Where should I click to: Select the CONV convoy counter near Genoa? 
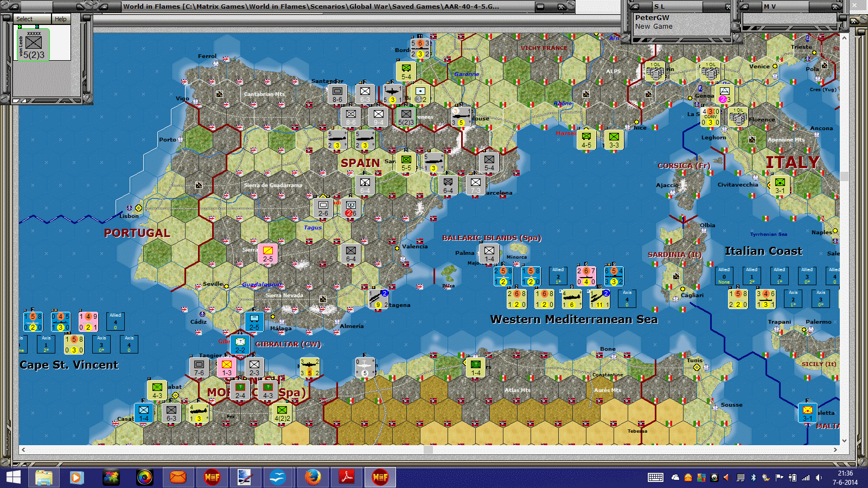point(711,117)
